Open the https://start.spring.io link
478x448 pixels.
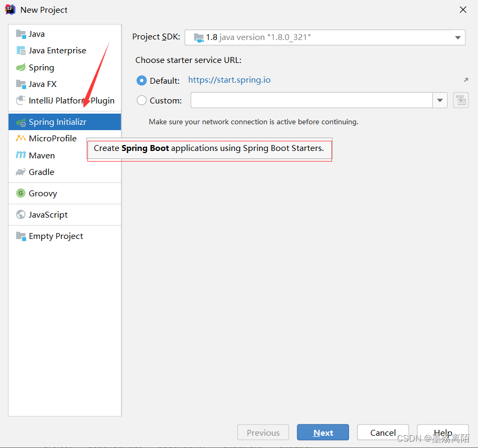[229, 80]
